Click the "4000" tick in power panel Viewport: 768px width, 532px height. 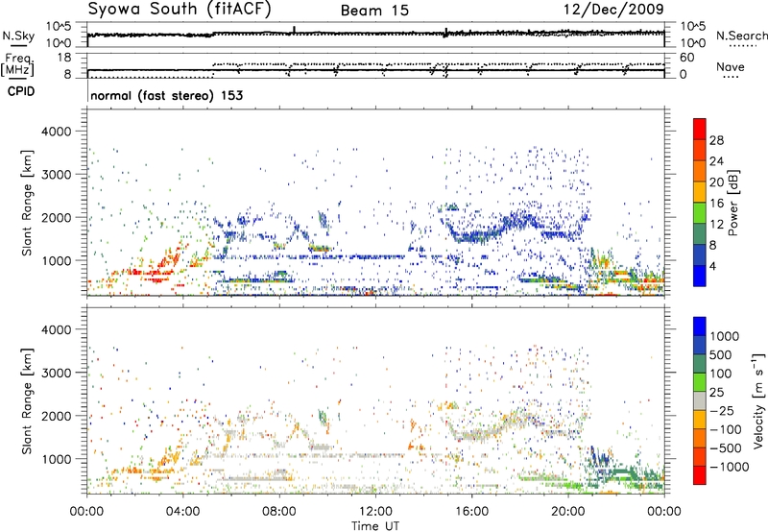[57, 132]
